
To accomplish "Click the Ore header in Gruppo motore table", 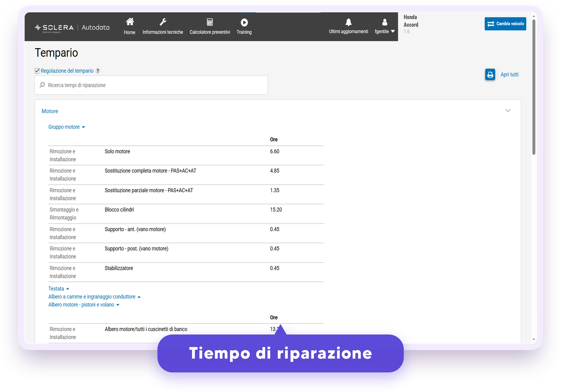I will (x=274, y=140).
